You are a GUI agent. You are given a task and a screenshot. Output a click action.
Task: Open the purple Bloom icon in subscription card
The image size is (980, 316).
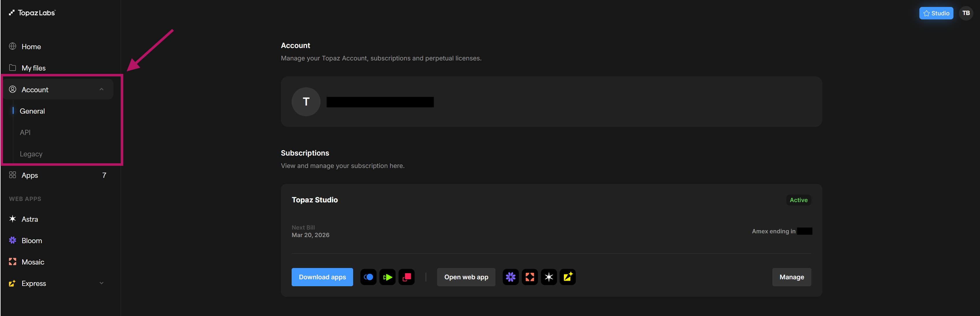tap(511, 277)
